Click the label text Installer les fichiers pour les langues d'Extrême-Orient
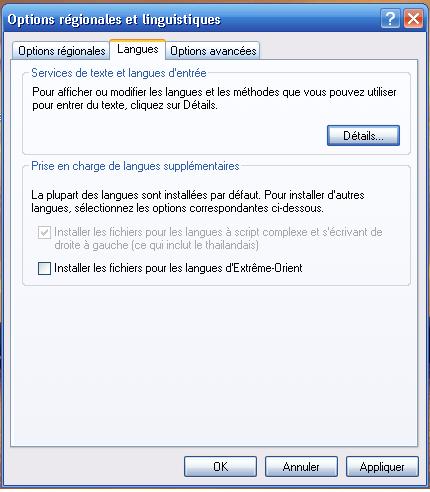The image size is (430, 492). pyautogui.click(x=178, y=268)
